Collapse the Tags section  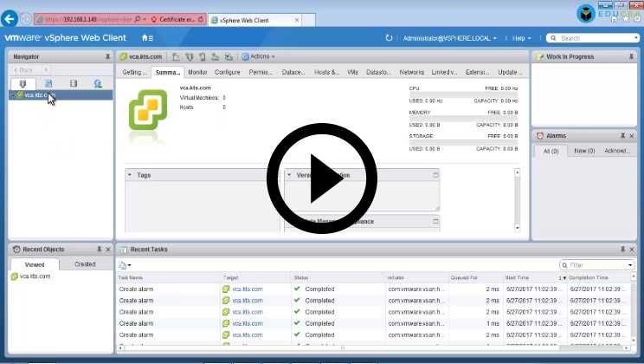click(130, 175)
